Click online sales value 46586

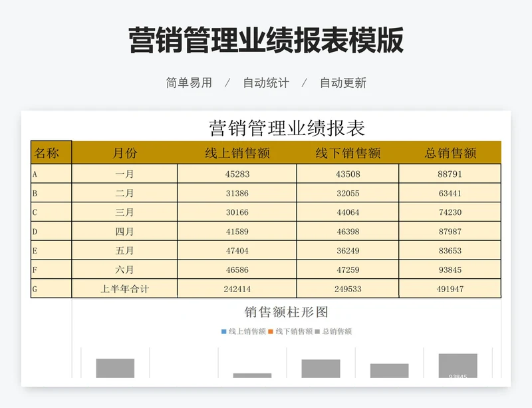tap(237, 270)
